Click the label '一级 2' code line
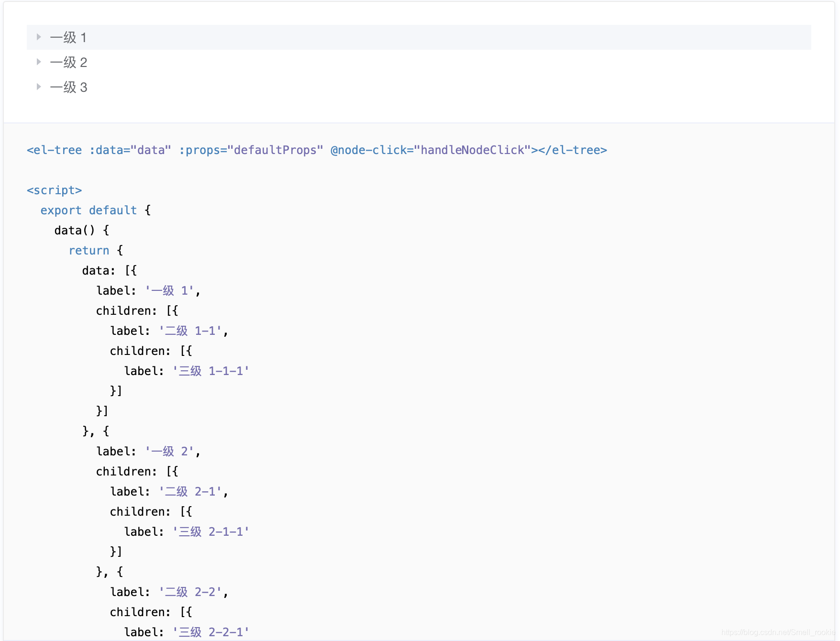The image size is (840, 641). coord(148,452)
